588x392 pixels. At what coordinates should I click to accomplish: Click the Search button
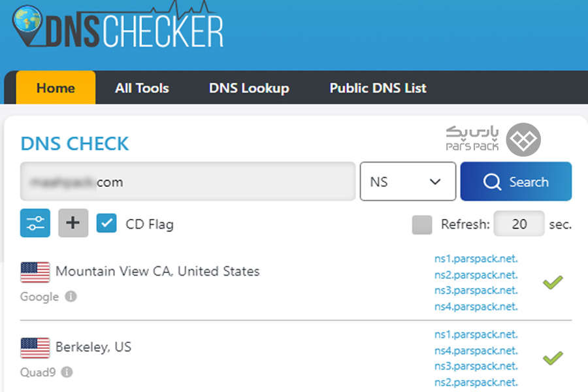pyautogui.click(x=516, y=182)
